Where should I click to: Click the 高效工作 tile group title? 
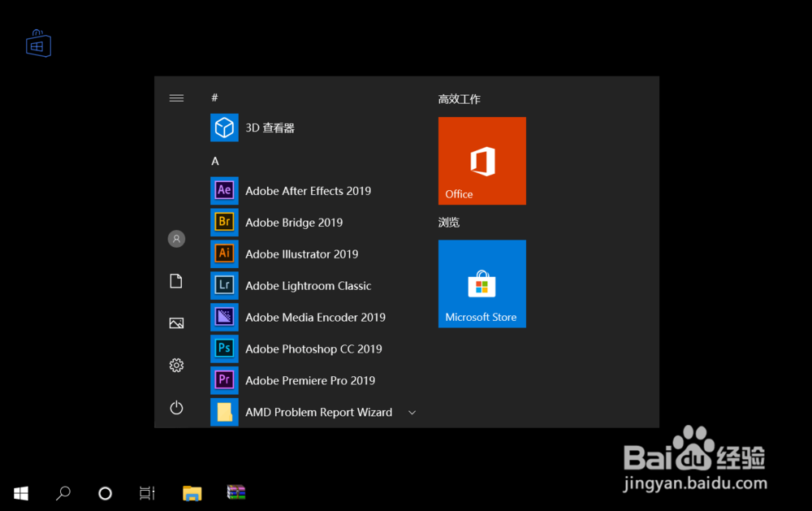click(x=460, y=99)
